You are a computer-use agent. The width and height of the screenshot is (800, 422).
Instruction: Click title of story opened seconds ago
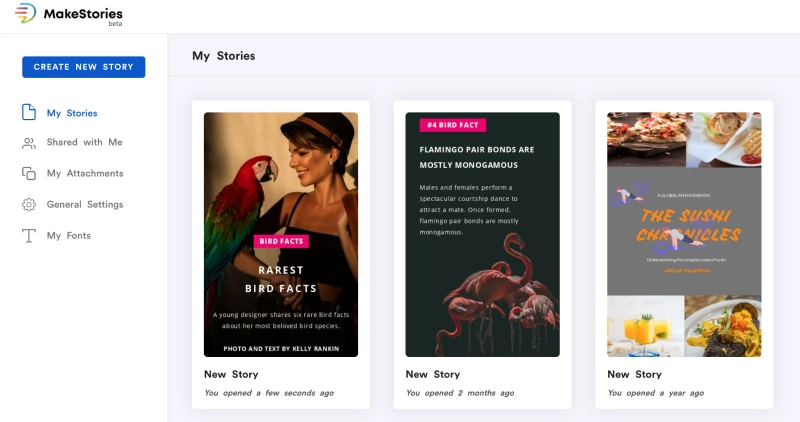point(231,374)
